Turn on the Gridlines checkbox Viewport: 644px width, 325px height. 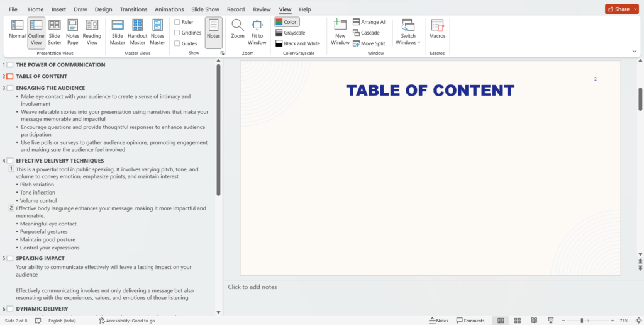click(x=178, y=33)
